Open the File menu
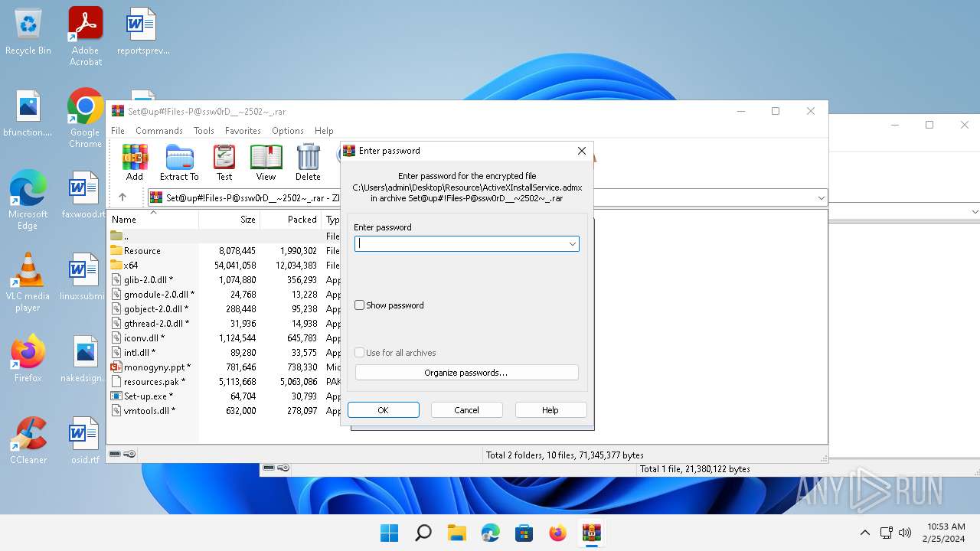Image resolution: width=980 pixels, height=551 pixels. [x=118, y=131]
